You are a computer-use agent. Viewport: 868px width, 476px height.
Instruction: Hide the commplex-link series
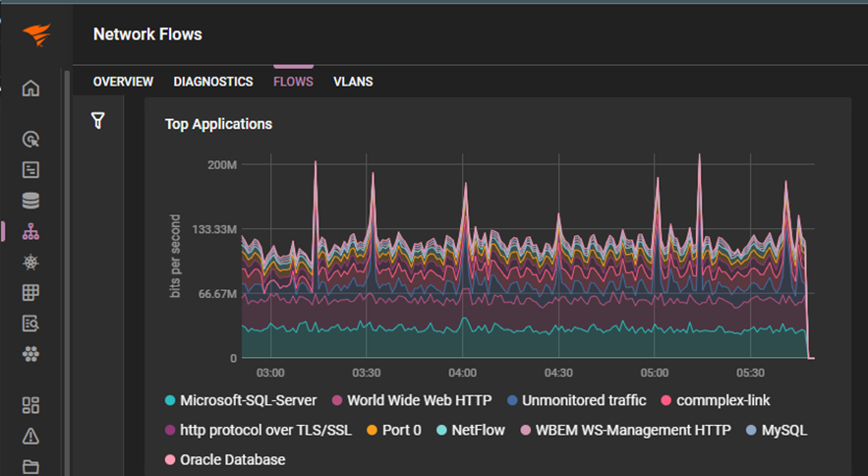click(x=716, y=400)
